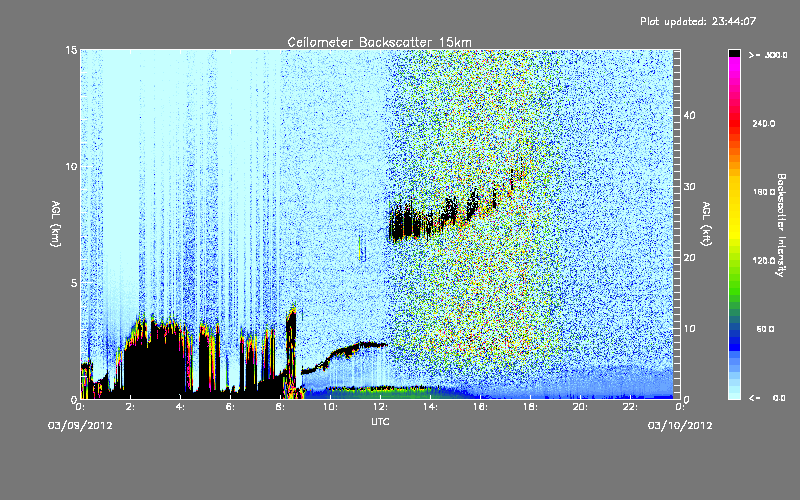The image size is (800, 500).
Task: Click the 30 kft tick label
Action: (x=689, y=186)
